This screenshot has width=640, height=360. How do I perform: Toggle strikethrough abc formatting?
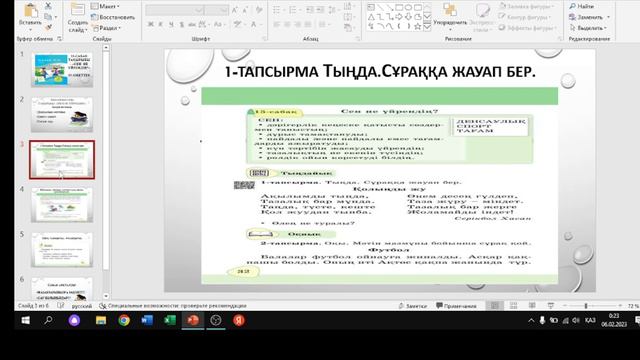[x=191, y=24]
